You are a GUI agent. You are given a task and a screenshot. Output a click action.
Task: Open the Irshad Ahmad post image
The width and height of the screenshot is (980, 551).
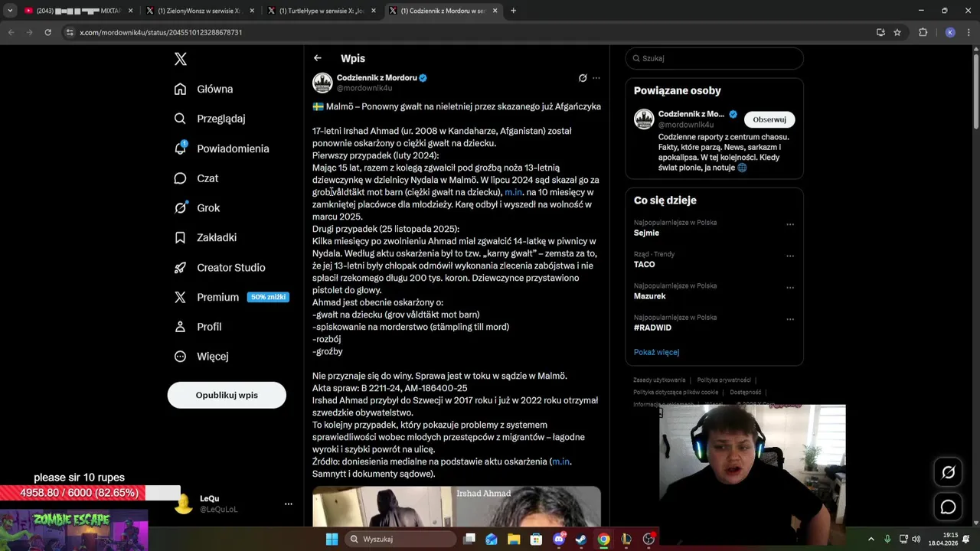point(456,507)
